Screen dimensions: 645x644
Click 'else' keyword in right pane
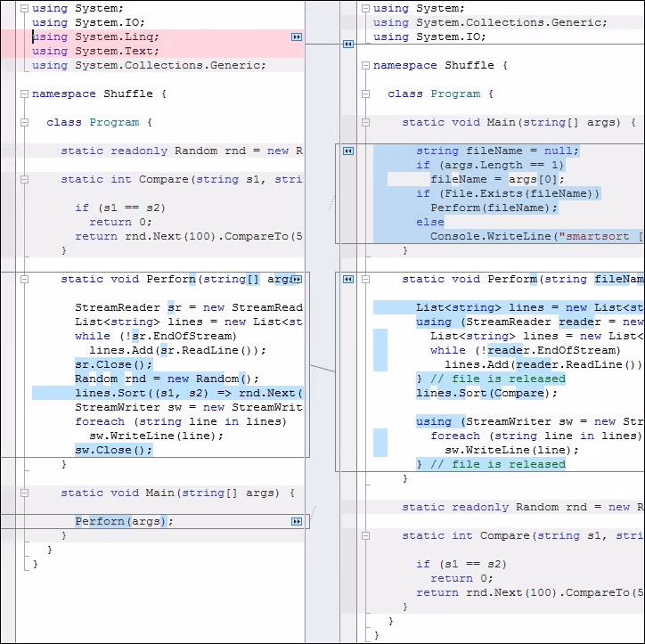[x=430, y=222]
